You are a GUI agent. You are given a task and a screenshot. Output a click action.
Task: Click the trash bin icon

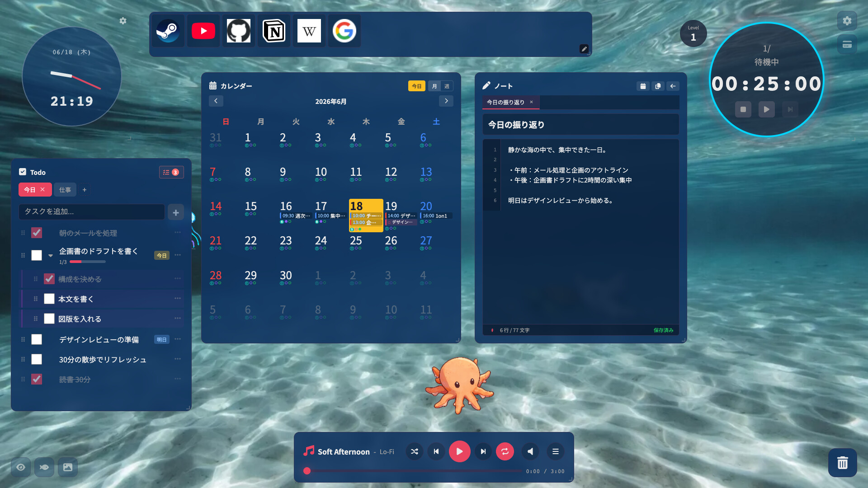[x=843, y=463]
